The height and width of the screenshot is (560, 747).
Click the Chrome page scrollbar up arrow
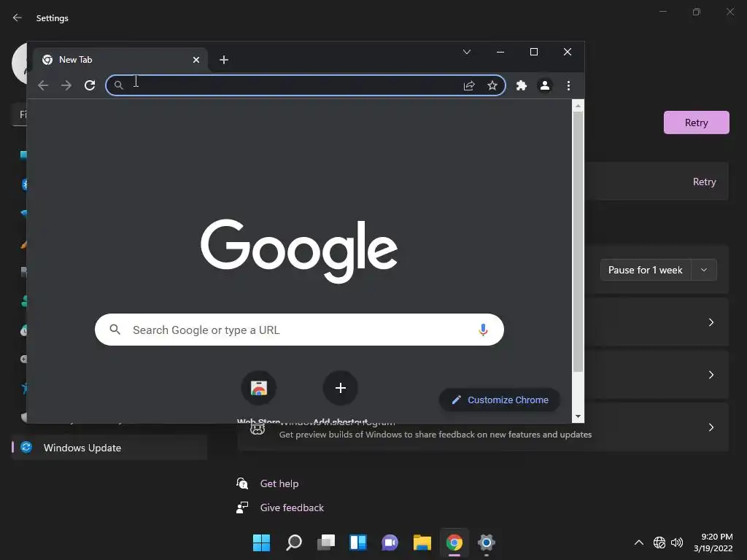pyautogui.click(x=578, y=106)
